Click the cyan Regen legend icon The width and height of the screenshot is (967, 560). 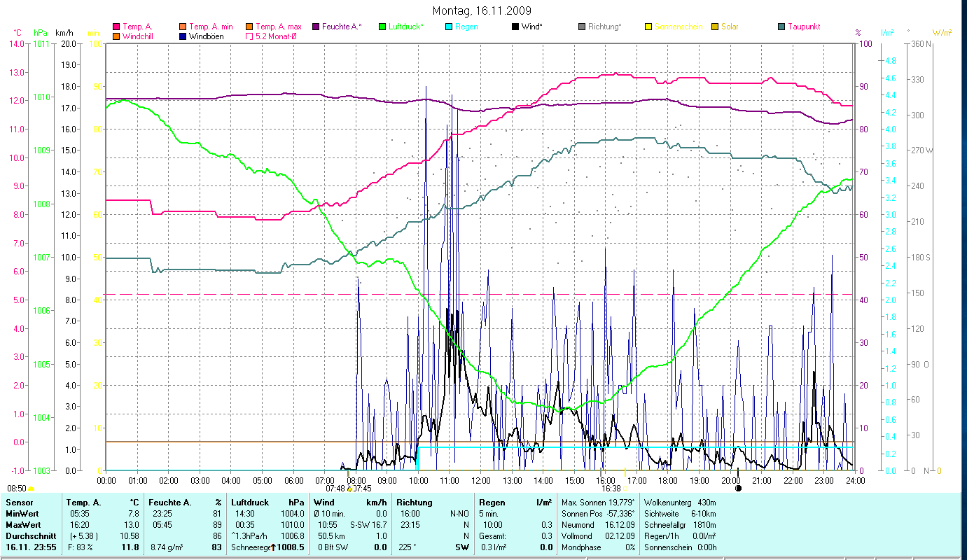(x=449, y=27)
